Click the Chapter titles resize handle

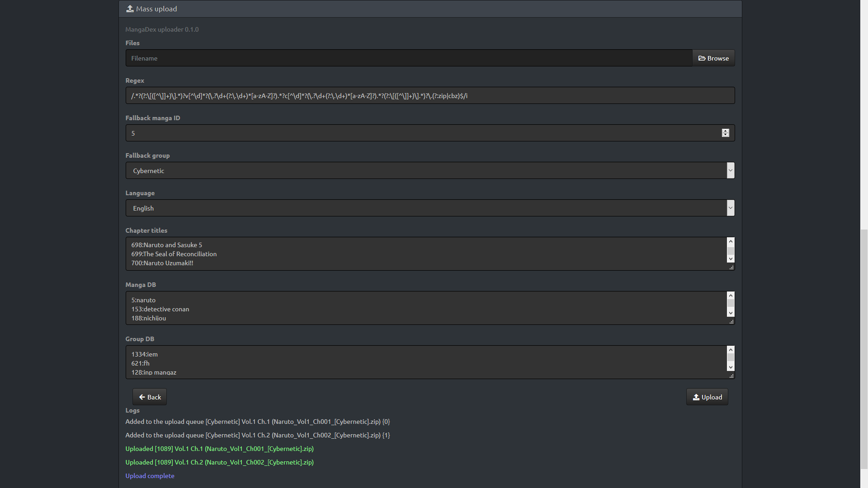[731, 267]
